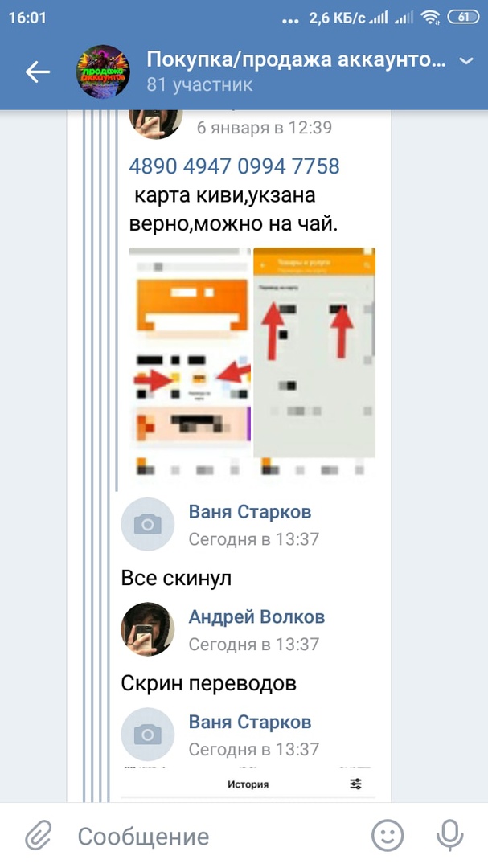This screenshot has width=488, height=868.
Task: Open the group chat avatar picture
Action: click(x=103, y=72)
